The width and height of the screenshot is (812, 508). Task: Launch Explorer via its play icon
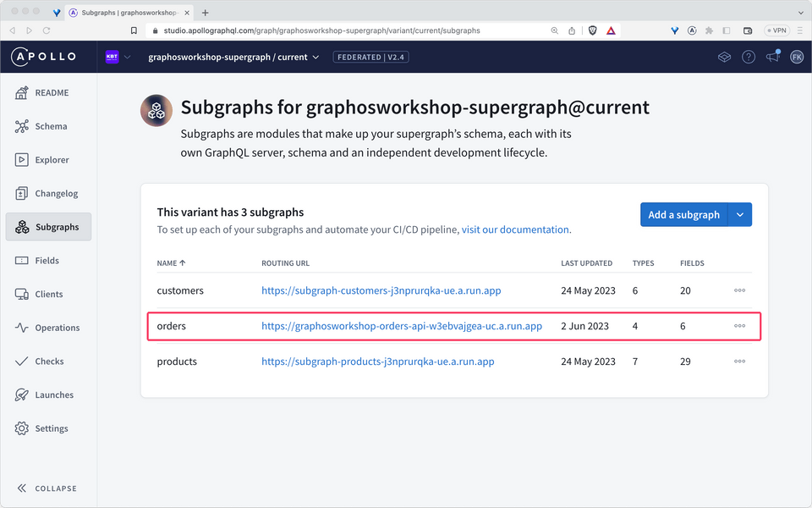21,160
